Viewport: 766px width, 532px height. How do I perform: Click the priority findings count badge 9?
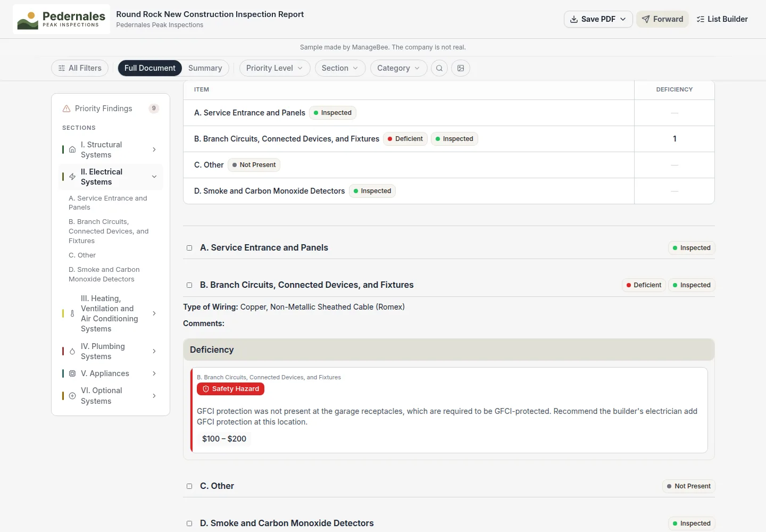click(154, 109)
